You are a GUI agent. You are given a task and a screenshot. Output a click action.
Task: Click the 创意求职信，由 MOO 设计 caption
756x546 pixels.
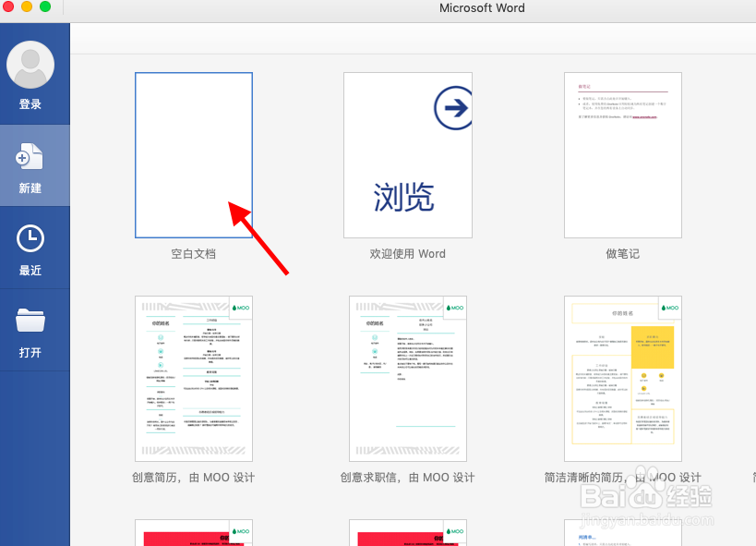pyautogui.click(x=408, y=478)
